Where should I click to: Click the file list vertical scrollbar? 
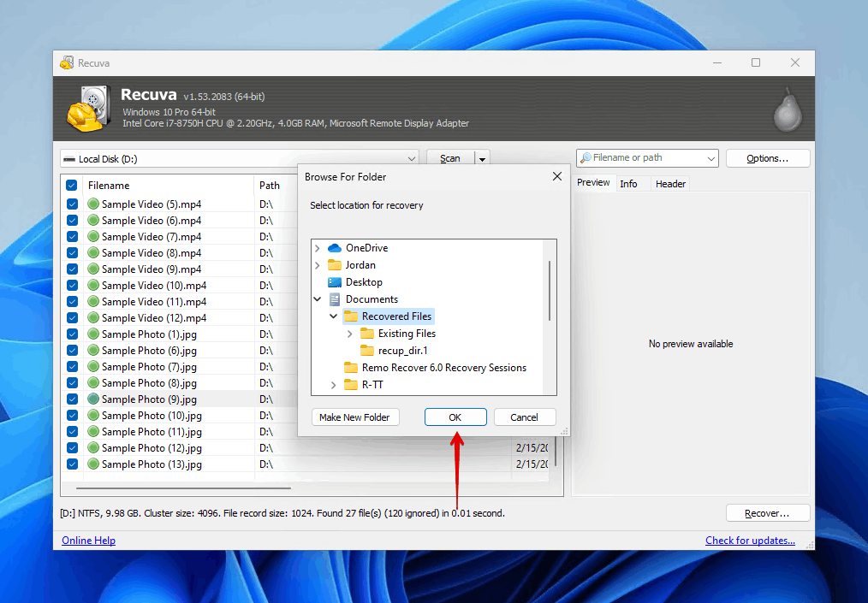click(556, 451)
